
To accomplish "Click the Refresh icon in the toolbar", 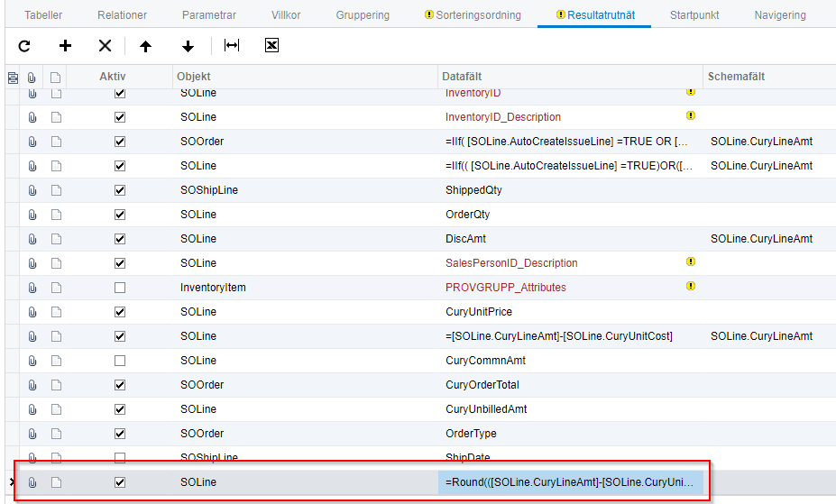I will click(24, 46).
